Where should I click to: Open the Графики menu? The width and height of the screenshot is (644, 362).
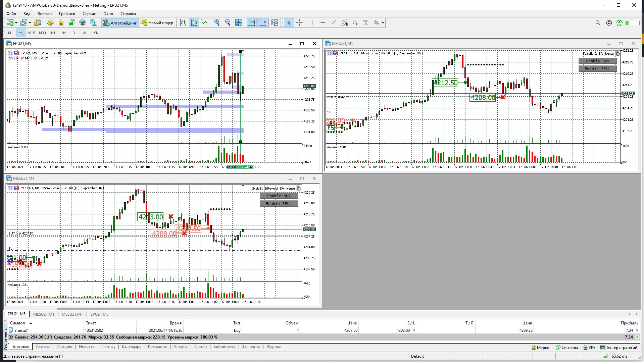[67, 14]
